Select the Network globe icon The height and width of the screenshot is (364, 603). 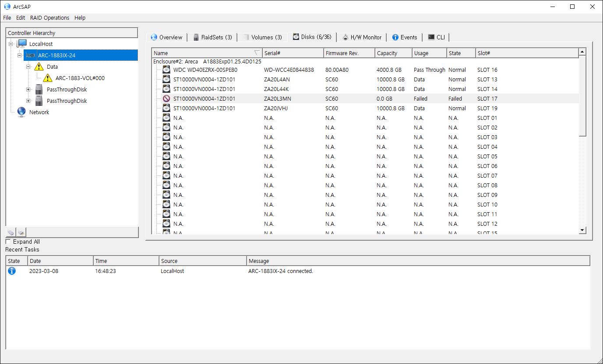(x=21, y=112)
